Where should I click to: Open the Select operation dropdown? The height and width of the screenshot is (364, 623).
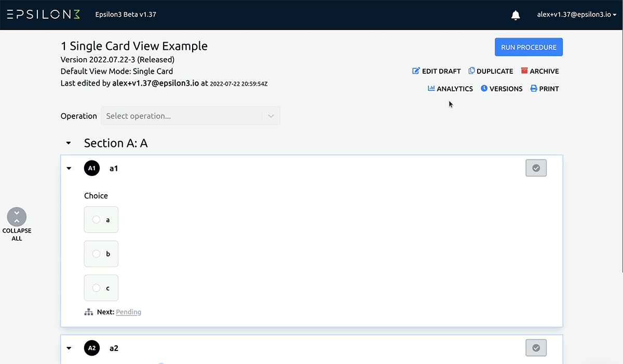[x=191, y=116]
